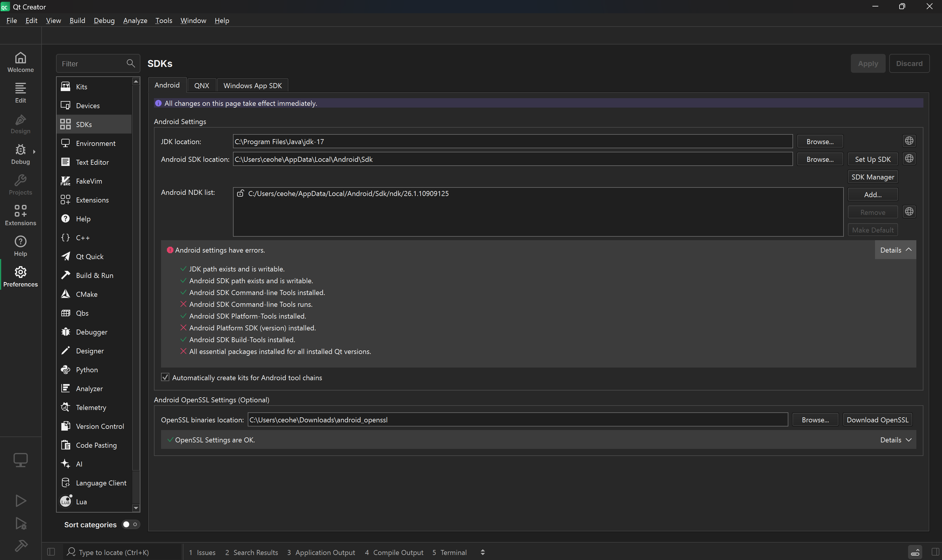942x560 pixels.
Task: Open the File menu
Action: (12, 20)
